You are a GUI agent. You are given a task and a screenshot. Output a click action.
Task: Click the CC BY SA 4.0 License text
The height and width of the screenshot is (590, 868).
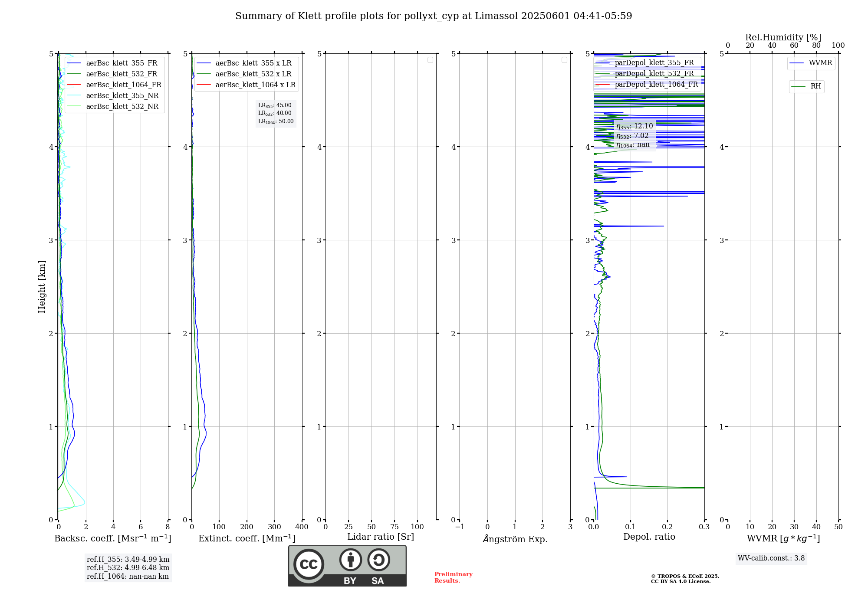click(x=681, y=581)
